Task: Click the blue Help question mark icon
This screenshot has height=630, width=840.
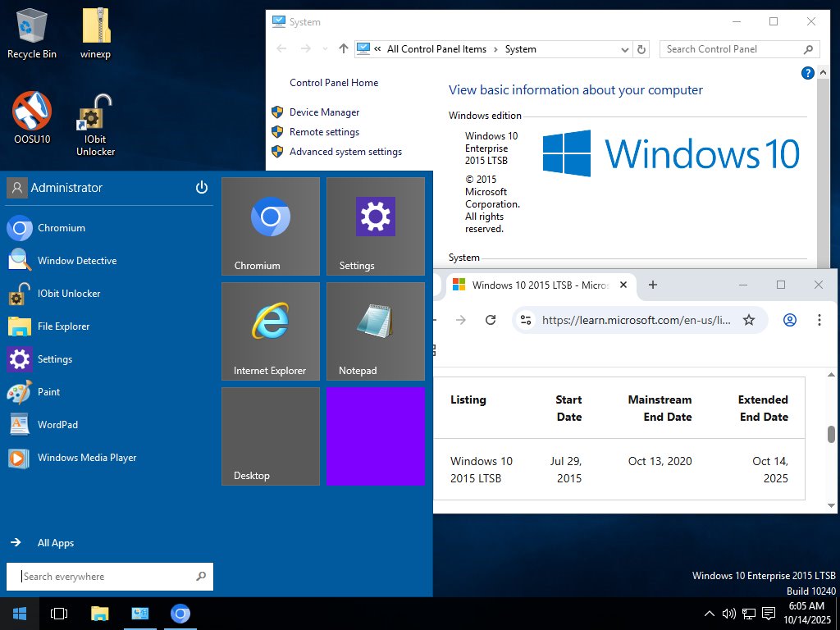Action: (807, 73)
